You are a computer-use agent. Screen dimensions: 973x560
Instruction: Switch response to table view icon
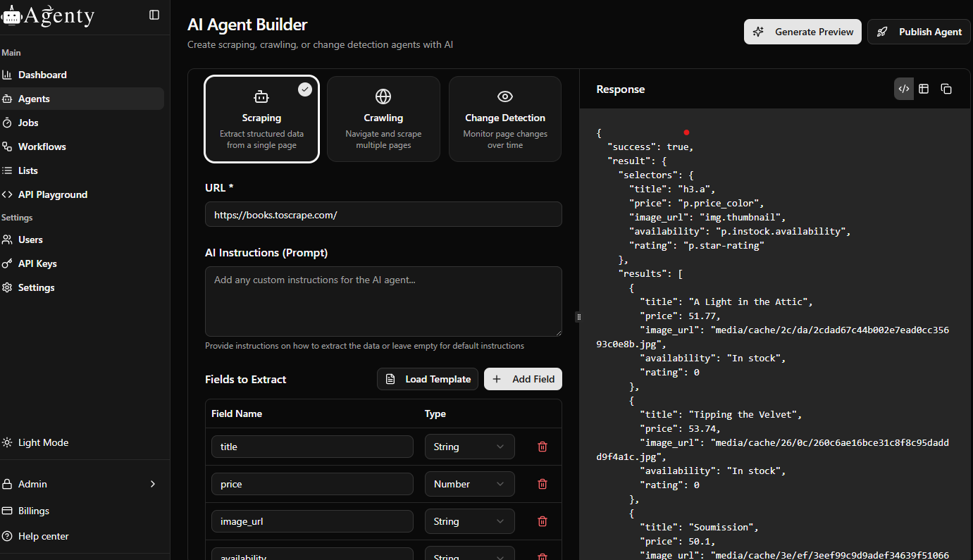(x=924, y=89)
